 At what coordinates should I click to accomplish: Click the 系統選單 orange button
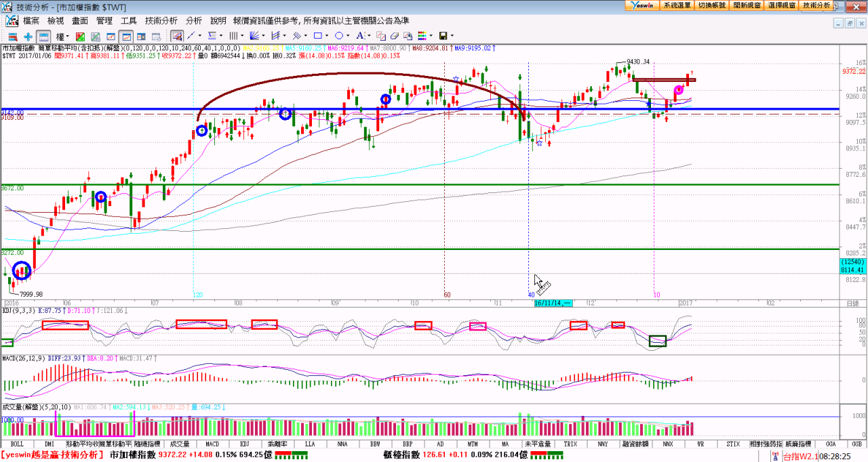tap(677, 5)
